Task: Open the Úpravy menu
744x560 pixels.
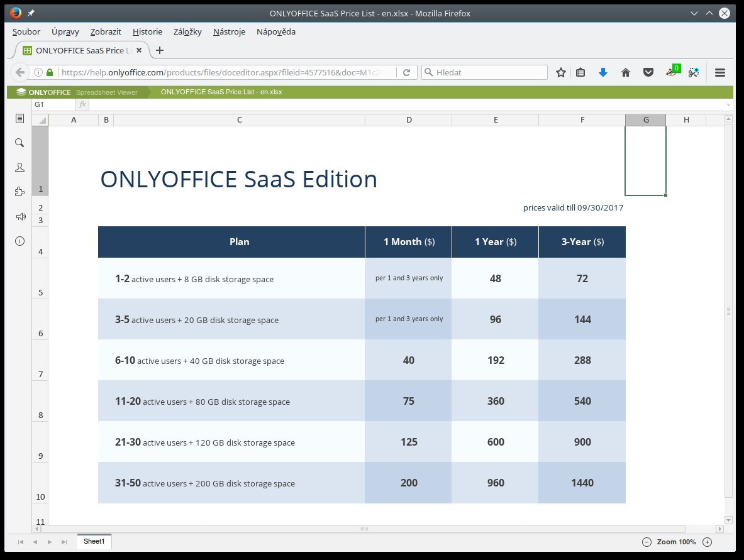Action: [x=65, y=32]
